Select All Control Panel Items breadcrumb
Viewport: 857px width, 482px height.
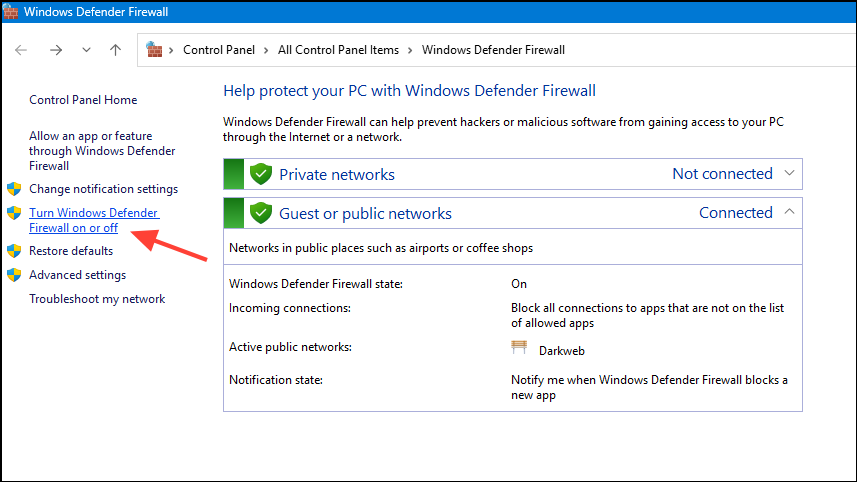[x=338, y=50]
